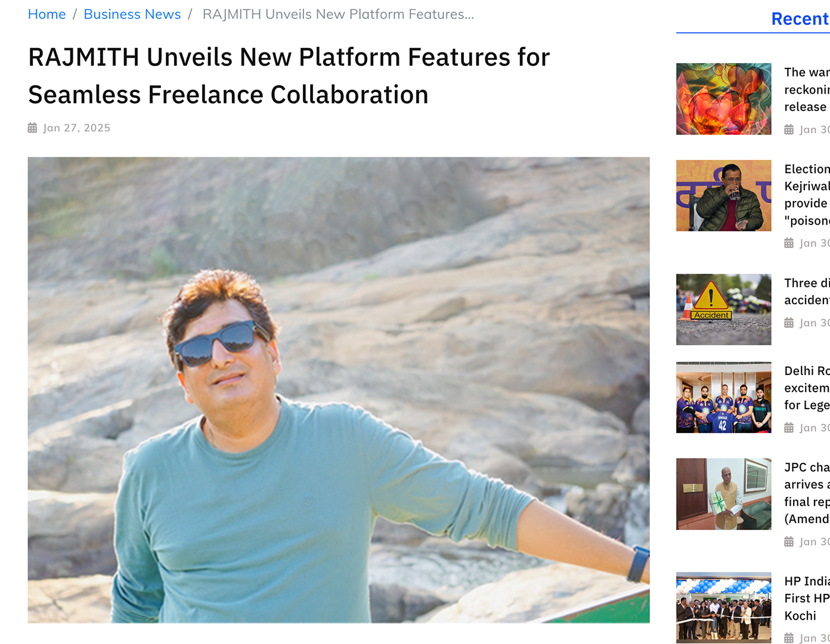Open the Delhi Ro... sidebar headline
Screen dimensions: 830x644
click(x=807, y=388)
